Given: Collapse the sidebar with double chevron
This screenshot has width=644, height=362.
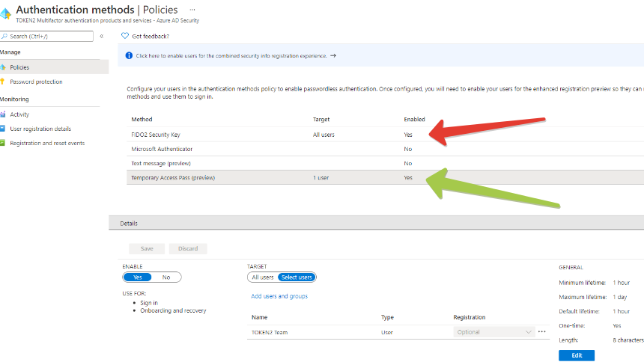Looking at the screenshot, I should point(101,36).
